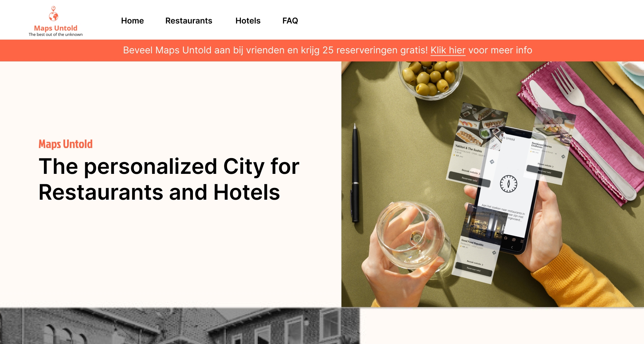Click the hero heading 'The personalized City for Restaurants and Hotels'
Image resolution: width=644 pixels, height=344 pixels.
169,179
